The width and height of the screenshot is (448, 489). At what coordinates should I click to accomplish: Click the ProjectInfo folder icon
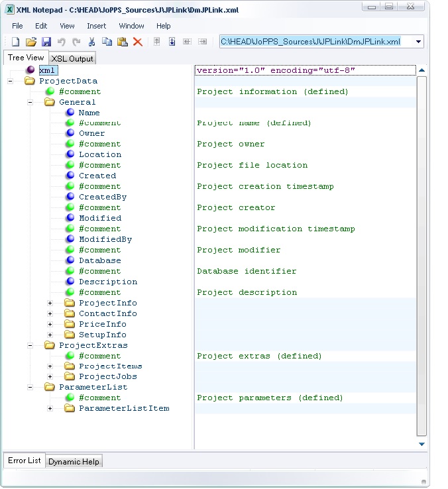tap(70, 303)
